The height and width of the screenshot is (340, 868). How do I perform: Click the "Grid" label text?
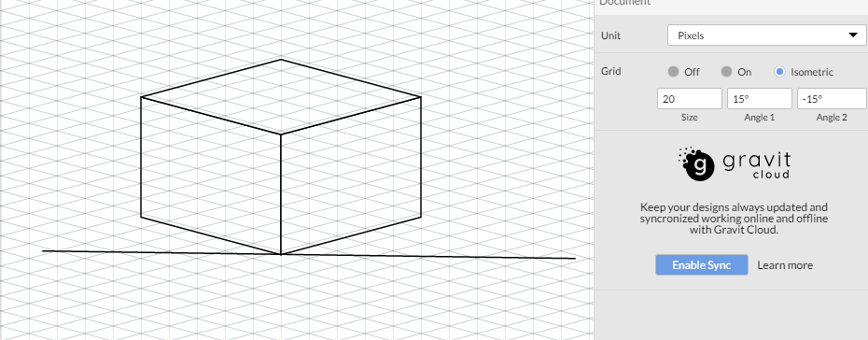coord(610,71)
